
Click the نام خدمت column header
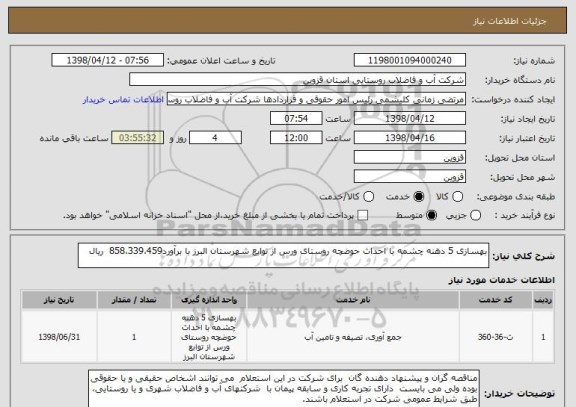pyautogui.click(x=353, y=300)
